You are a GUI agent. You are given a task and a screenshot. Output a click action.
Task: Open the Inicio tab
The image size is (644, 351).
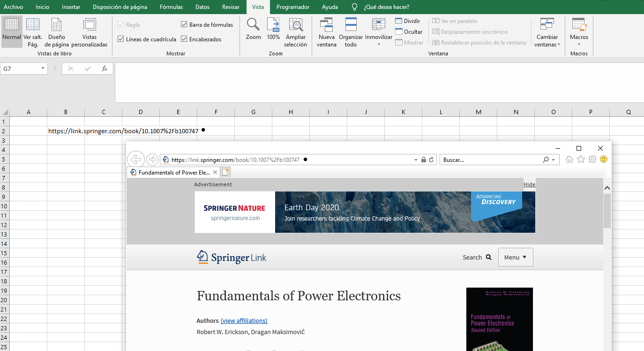[x=42, y=7]
